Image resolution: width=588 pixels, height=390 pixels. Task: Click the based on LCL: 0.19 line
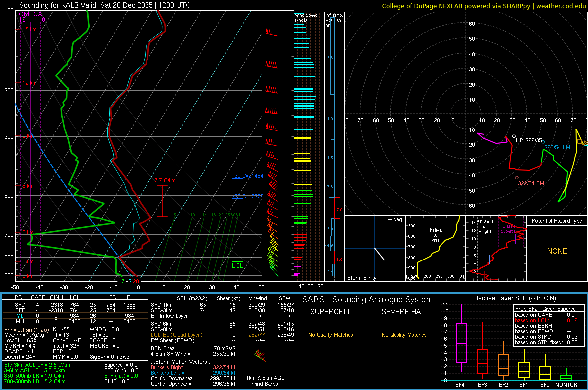(546, 320)
